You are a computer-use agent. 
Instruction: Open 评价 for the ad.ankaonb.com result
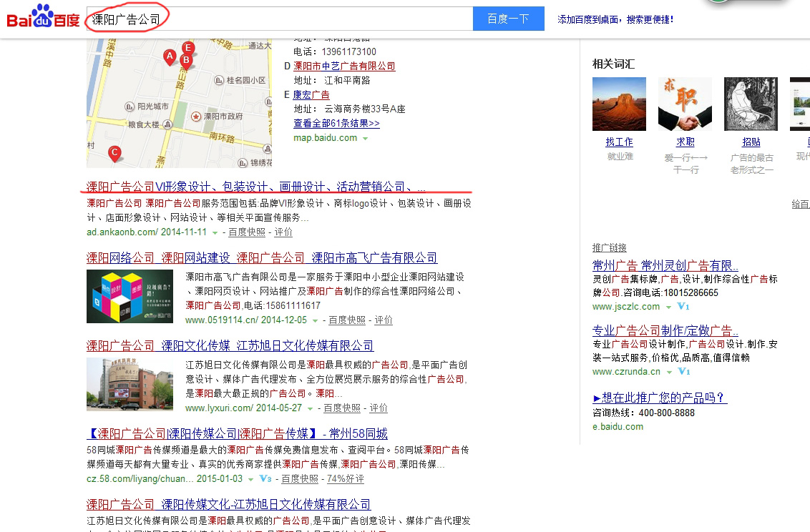(283, 232)
